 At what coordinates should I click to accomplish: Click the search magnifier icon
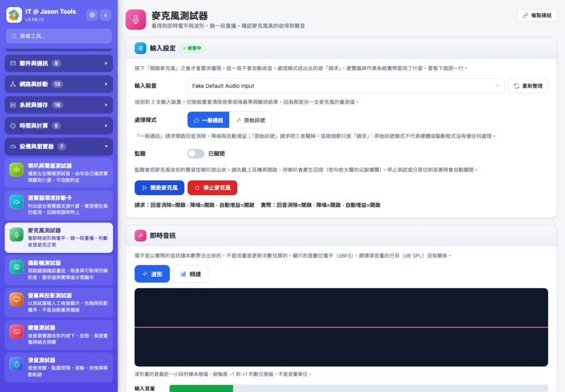coord(14,36)
